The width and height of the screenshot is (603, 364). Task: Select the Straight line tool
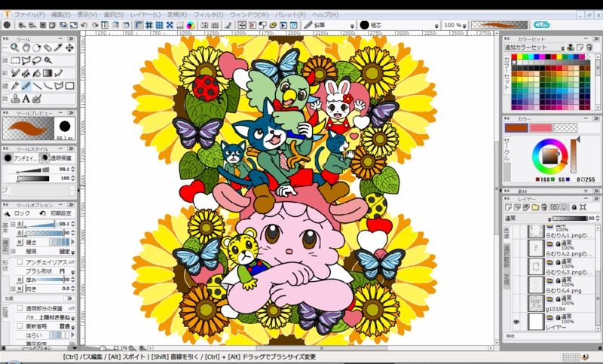coord(37,86)
